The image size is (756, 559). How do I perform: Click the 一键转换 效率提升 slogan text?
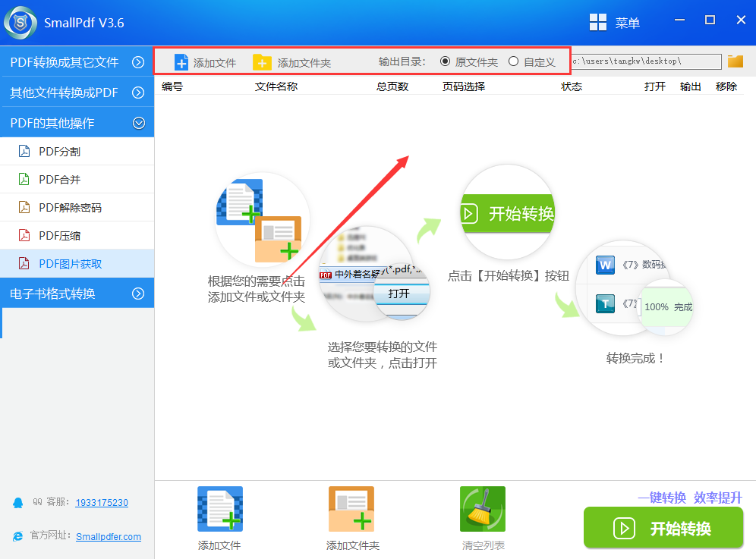coord(690,498)
